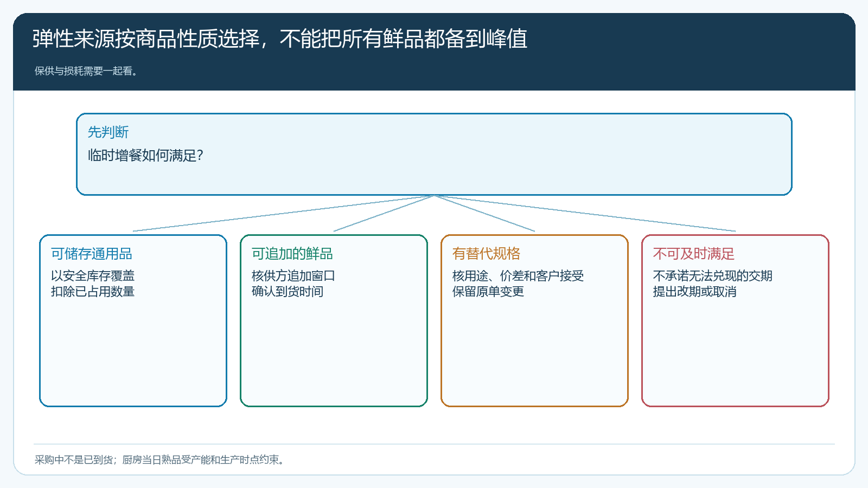This screenshot has width=868, height=488.
Task: Select line 扣除已占用数量
Action: (x=93, y=291)
